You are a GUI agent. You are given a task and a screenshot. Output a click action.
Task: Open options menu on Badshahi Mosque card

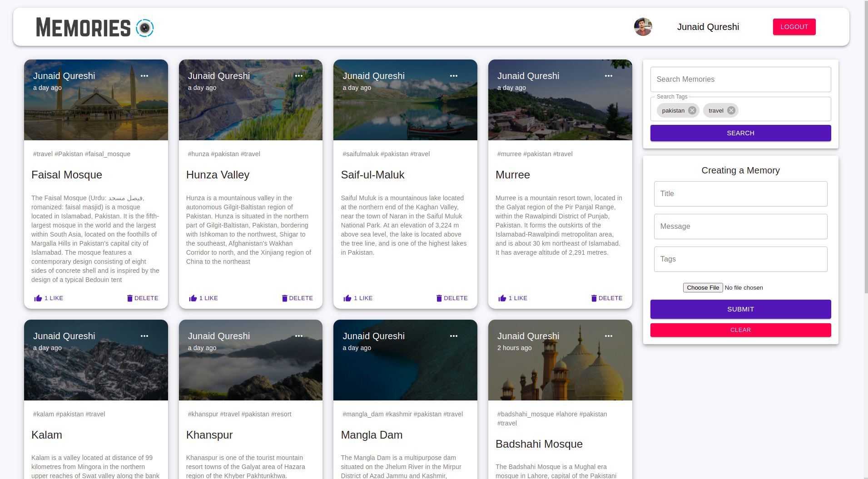tap(609, 336)
